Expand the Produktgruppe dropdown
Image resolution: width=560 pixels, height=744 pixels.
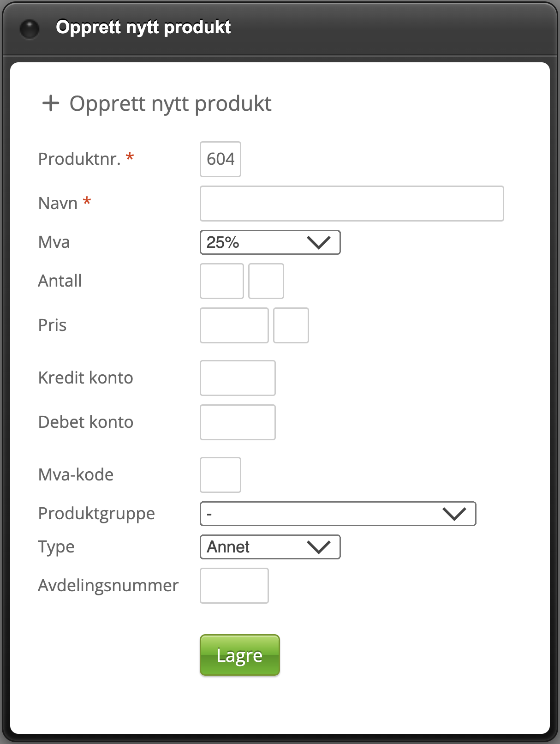(338, 514)
